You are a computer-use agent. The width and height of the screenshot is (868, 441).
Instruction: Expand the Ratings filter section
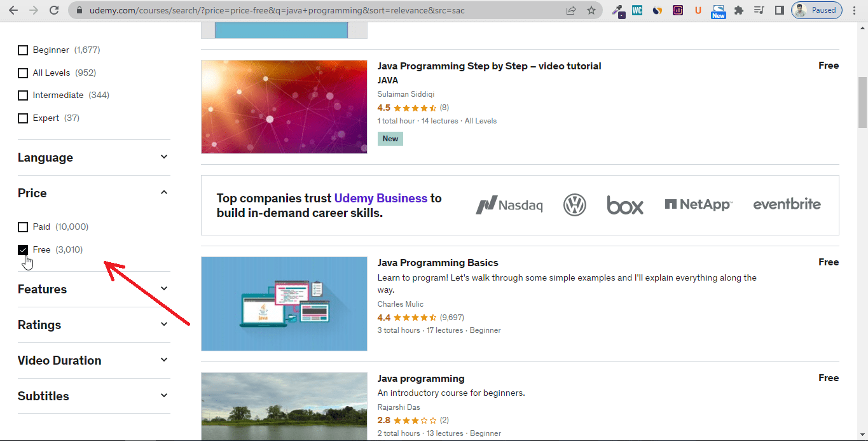[93, 325]
